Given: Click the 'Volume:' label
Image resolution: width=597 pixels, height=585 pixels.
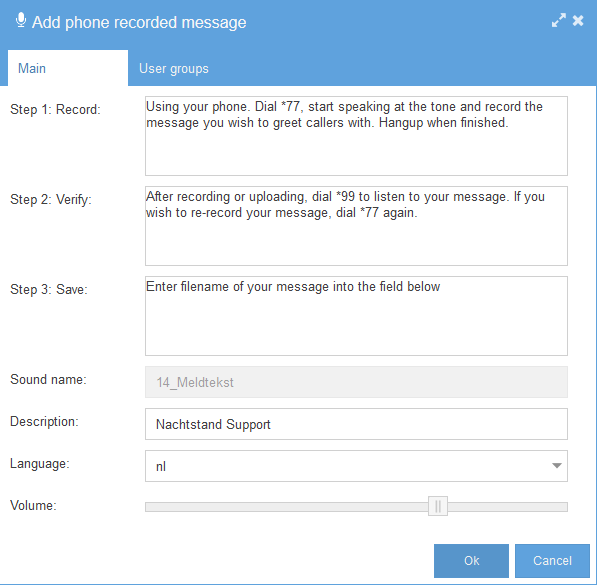Looking at the screenshot, I should pyautogui.click(x=33, y=505).
